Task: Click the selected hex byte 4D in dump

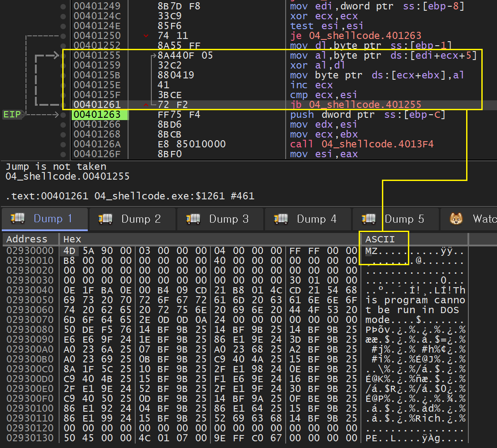Action: pos(69,251)
